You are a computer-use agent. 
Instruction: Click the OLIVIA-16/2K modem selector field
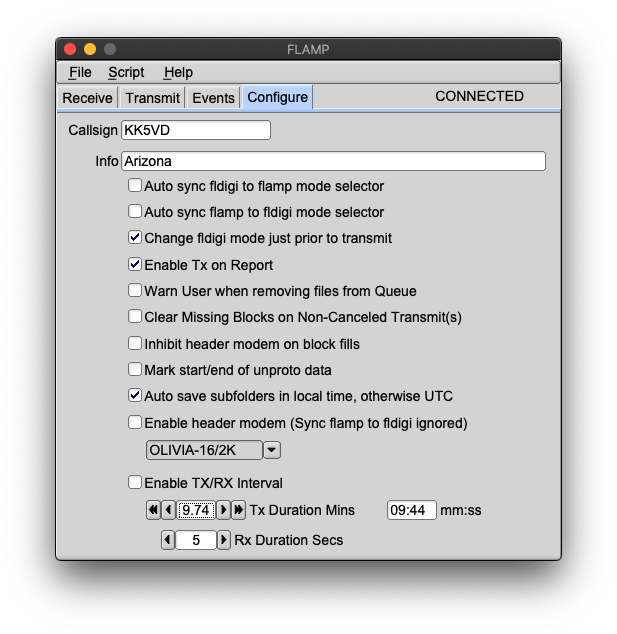(x=204, y=450)
